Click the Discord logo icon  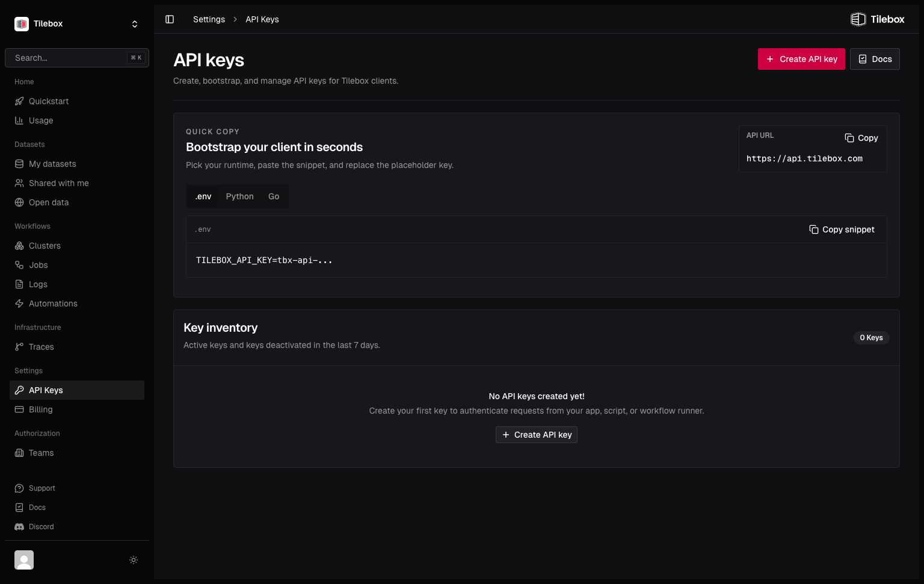tap(19, 527)
